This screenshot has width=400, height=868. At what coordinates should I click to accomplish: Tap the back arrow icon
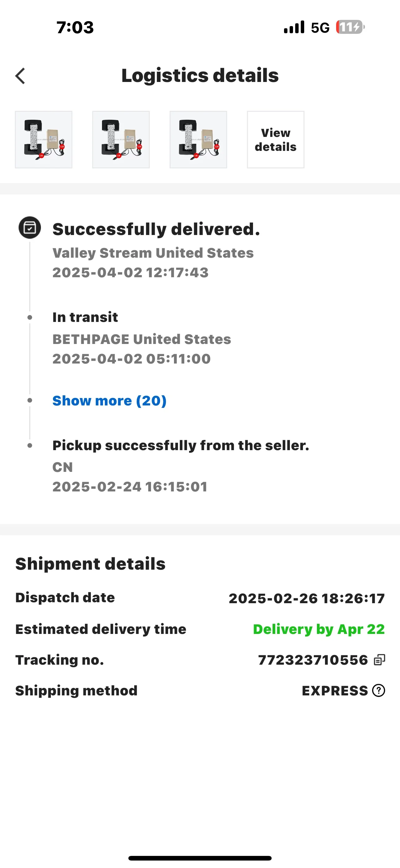click(x=20, y=76)
